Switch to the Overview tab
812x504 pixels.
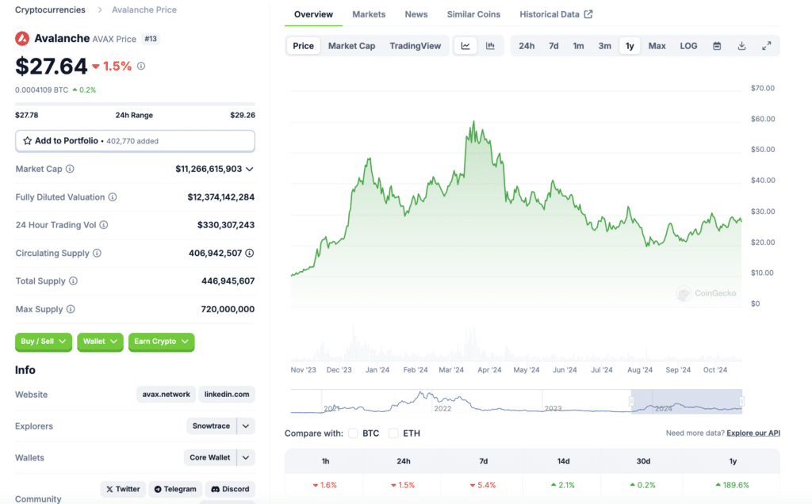pyautogui.click(x=313, y=14)
